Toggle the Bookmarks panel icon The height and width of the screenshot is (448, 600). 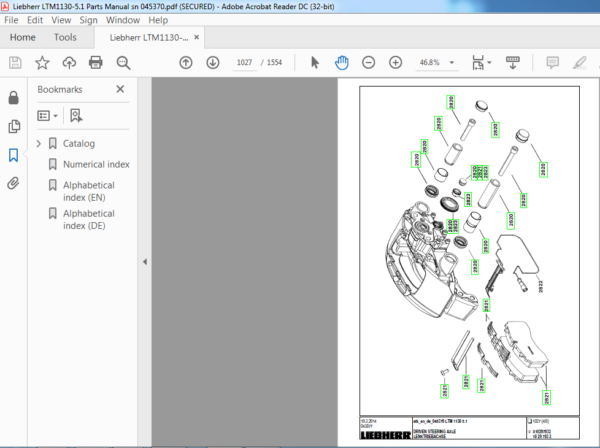coord(13,155)
